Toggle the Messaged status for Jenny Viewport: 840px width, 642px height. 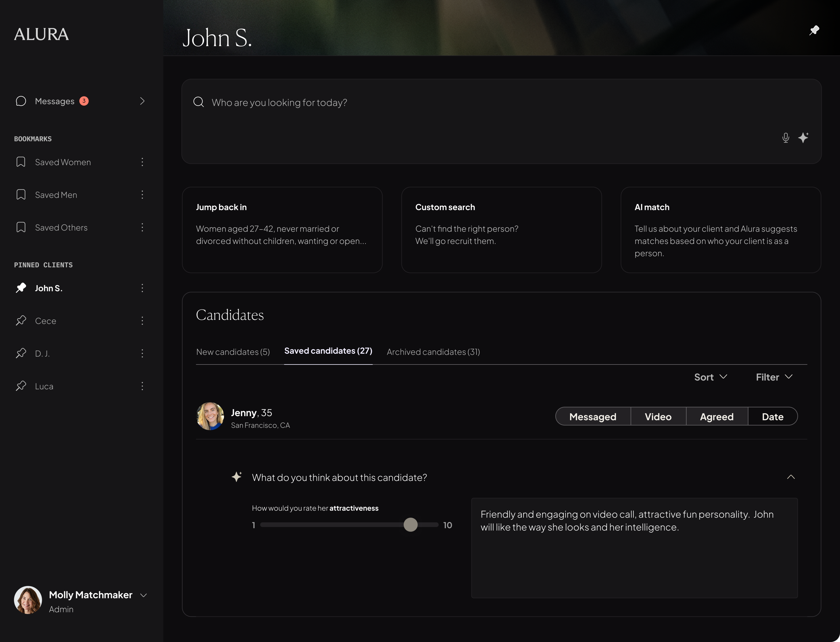coord(592,416)
